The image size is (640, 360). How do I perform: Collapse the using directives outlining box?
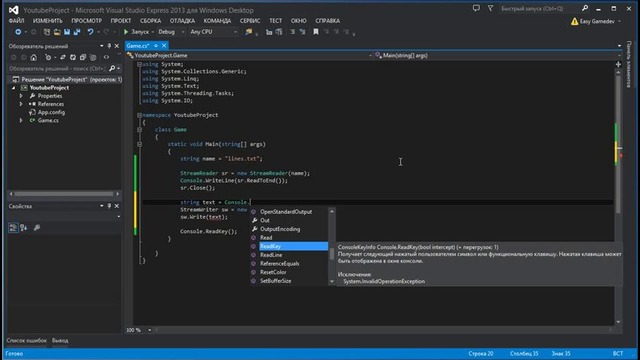click(x=139, y=64)
